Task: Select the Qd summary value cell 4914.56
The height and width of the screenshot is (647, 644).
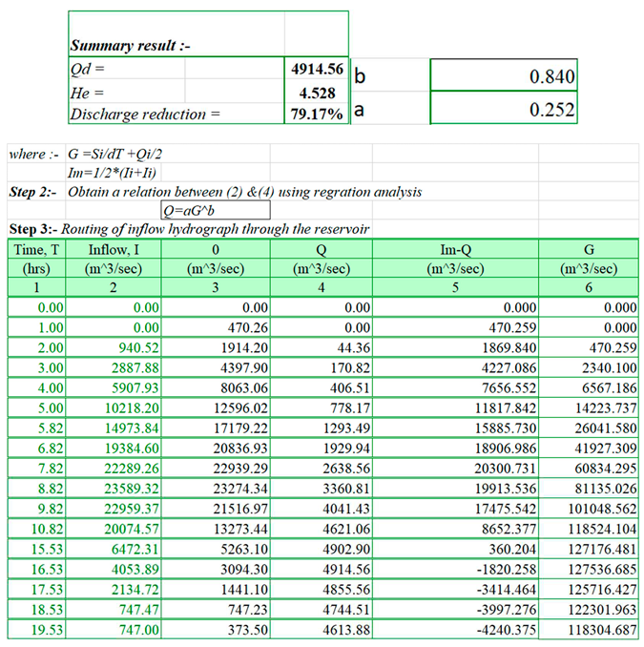Action: pos(317,70)
